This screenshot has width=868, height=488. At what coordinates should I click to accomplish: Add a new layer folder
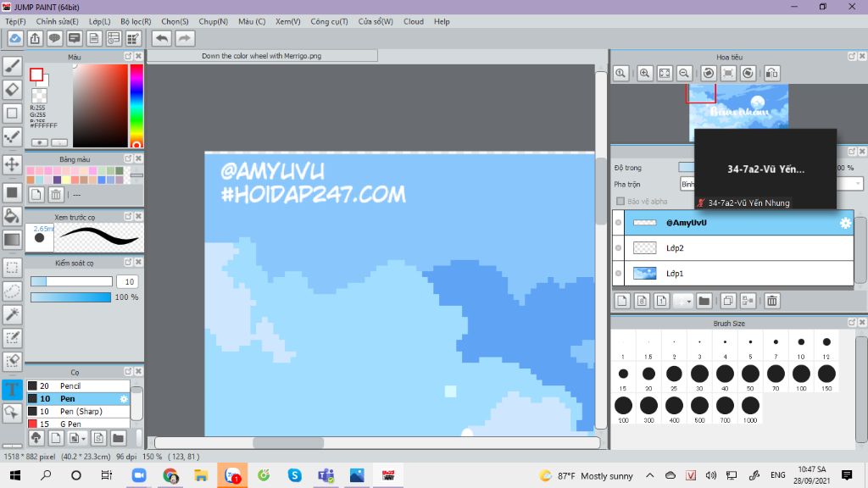point(704,301)
